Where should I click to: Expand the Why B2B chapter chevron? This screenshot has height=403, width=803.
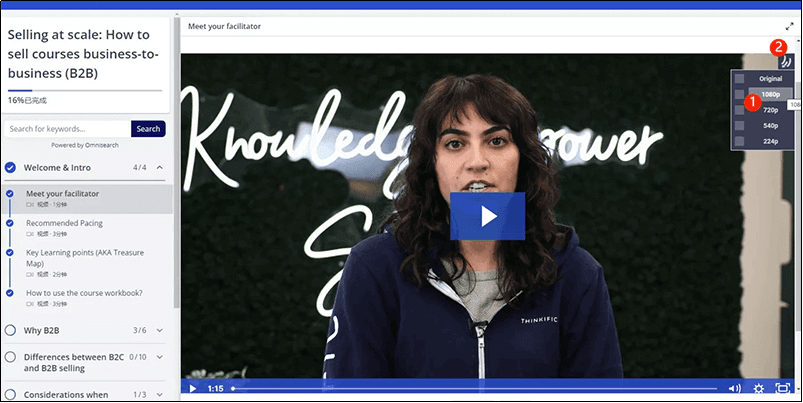[x=160, y=329]
